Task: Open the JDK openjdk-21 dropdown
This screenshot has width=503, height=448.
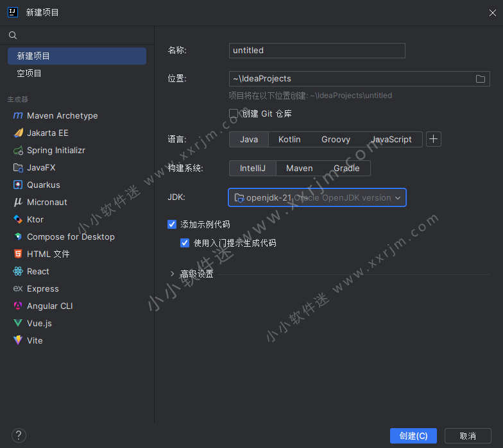Action: pyautogui.click(x=317, y=197)
